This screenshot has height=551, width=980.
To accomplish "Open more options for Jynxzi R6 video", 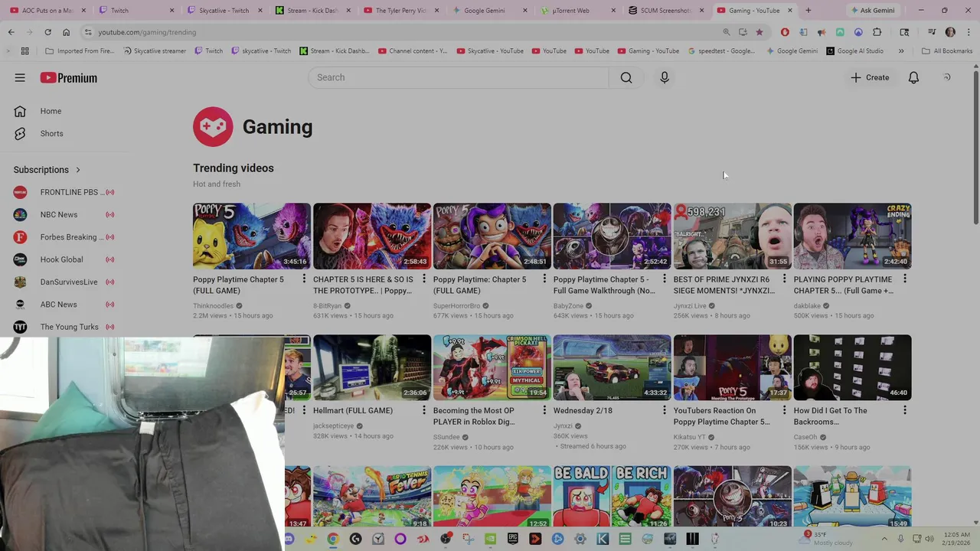I will point(785,279).
